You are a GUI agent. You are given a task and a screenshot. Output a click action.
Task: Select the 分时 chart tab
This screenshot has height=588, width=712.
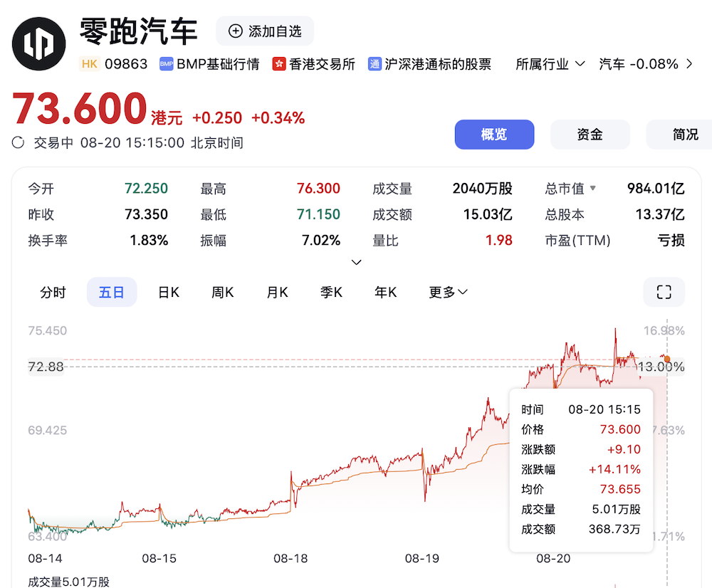(x=53, y=292)
